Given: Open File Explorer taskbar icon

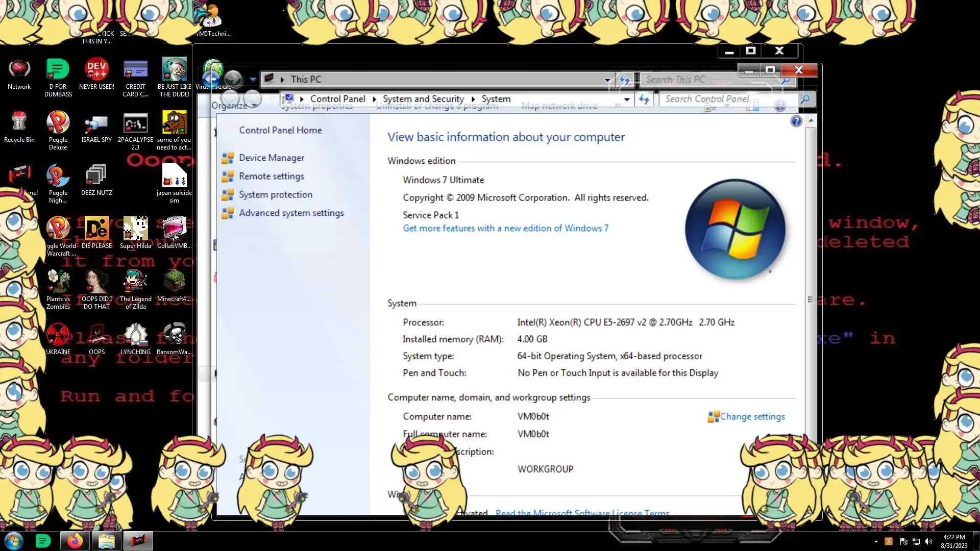Looking at the screenshot, I should click(106, 541).
